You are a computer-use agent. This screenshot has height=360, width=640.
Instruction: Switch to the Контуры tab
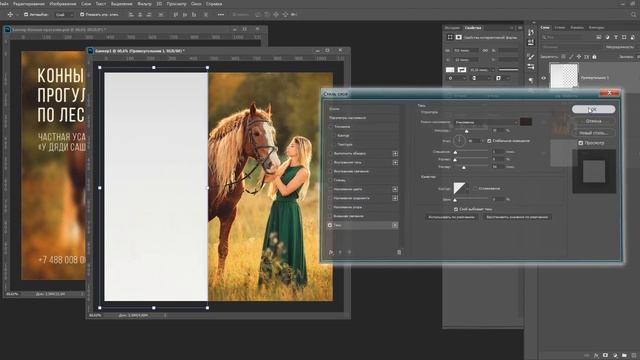596,28
